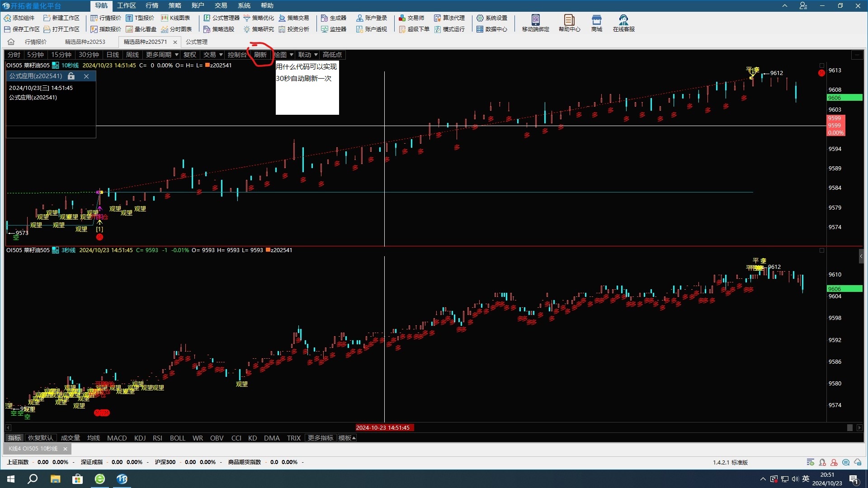Apply the MACD indicator
The height and width of the screenshot is (488, 868).
click(117, 438)
